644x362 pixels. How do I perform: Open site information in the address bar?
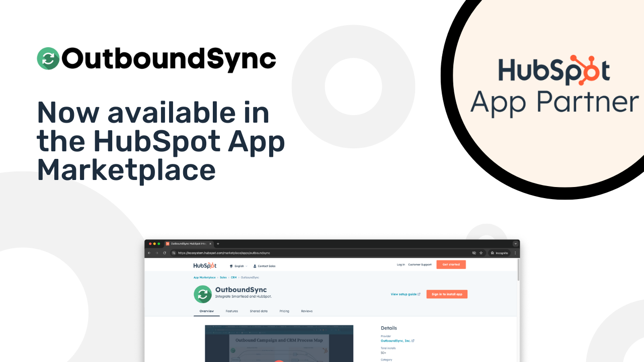[173, 252]
